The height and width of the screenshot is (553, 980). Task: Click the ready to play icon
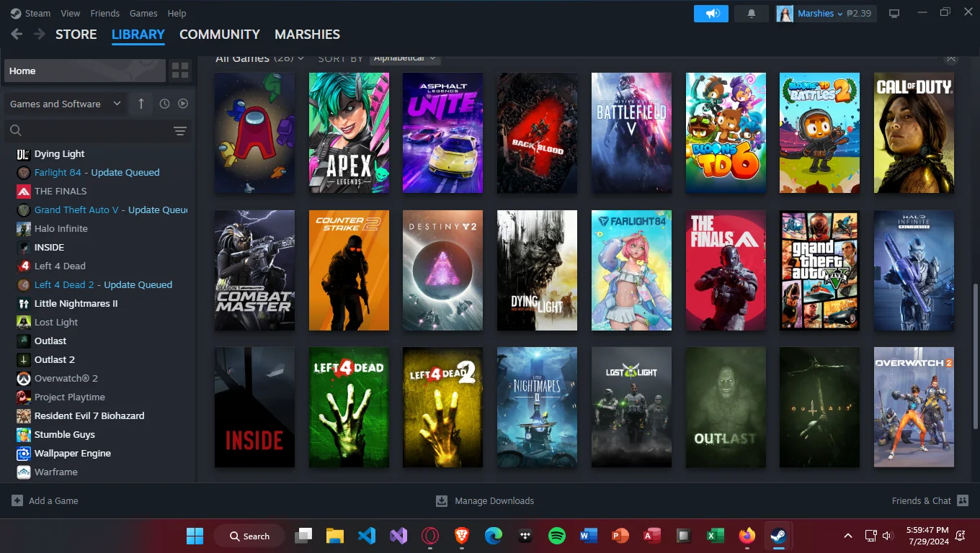(183, 104)
